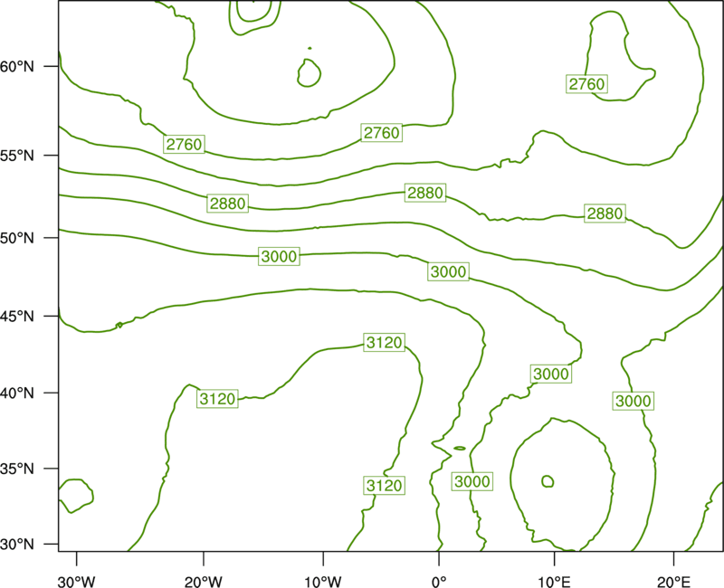
Task: Click the 30°N latitude axis label
Action: point(17,545)
